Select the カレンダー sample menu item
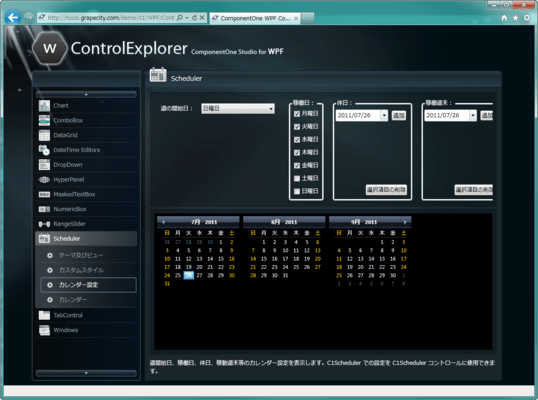The width and height of the screenshot is (538, 400). (73, 300)
